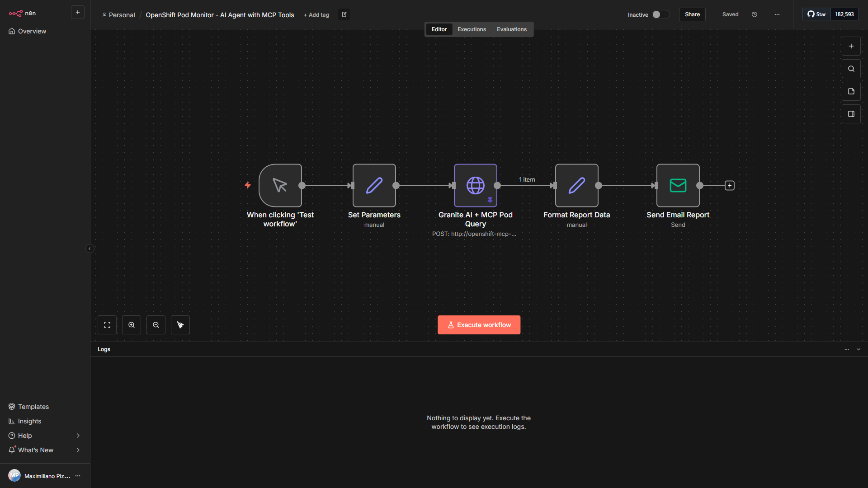Collapse the Logs panel chevron
This screenshot has width=868, height=488.
(x=859, y=349)
